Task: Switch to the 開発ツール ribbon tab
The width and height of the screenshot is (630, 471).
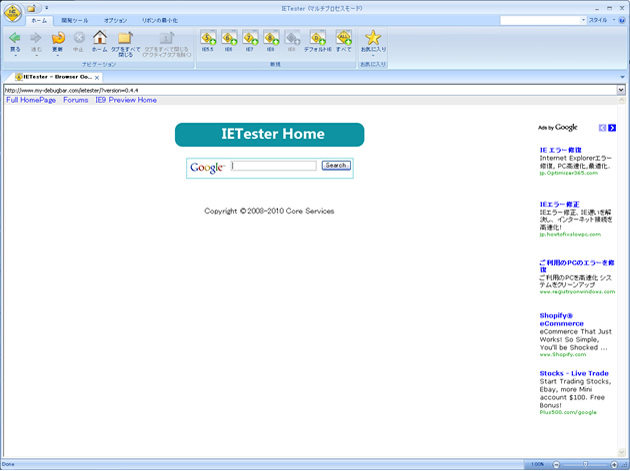Action: (75, 19)
